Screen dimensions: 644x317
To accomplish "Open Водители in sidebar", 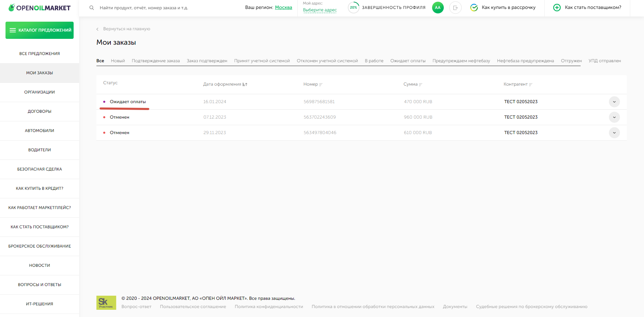I will coord(40,150).
